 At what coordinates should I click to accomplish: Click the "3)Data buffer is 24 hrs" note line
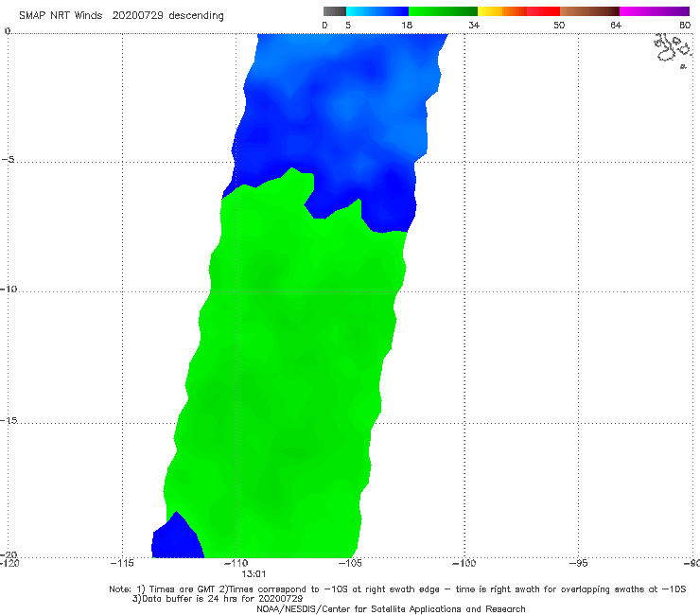[x=218, y=599]
